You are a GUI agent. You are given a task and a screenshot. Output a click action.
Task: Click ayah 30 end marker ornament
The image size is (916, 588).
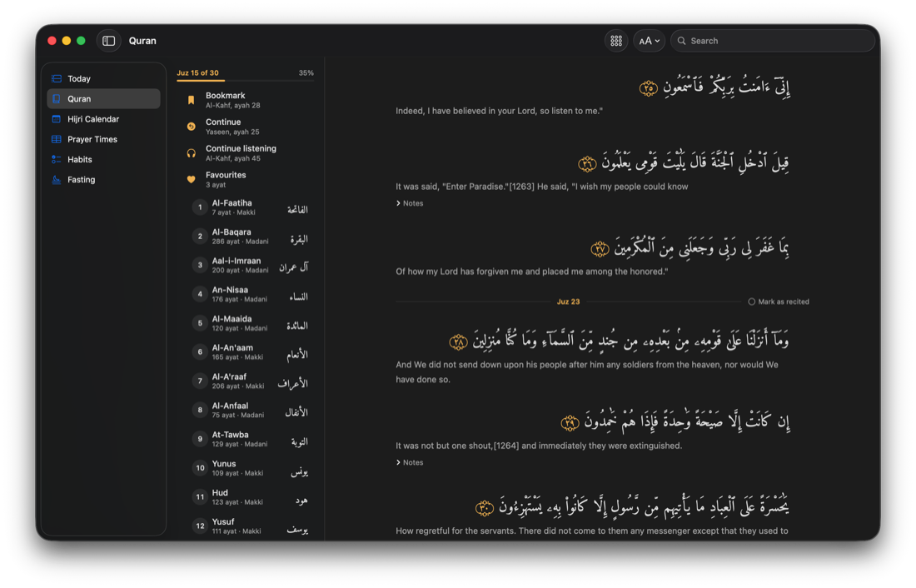[x=485, y=508]
